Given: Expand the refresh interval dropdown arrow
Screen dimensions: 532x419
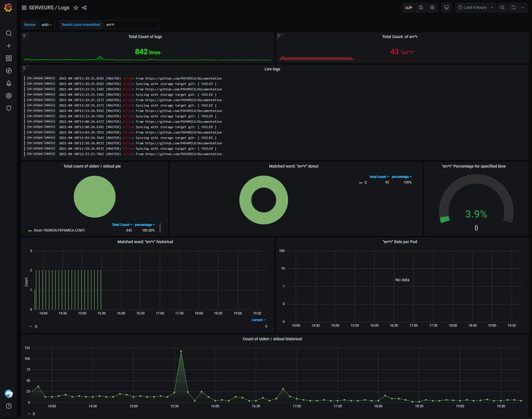Looking at the screenshot, I should [x=523, y=8].
